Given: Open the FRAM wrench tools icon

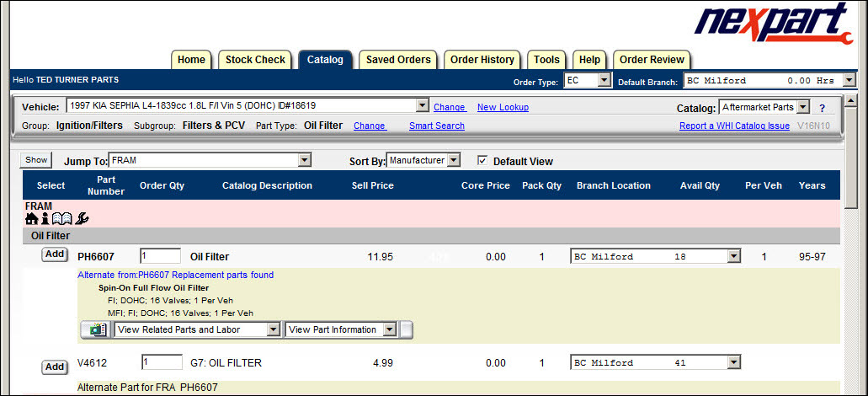Looking at the screenshot, I should click(x=83, y=219).
